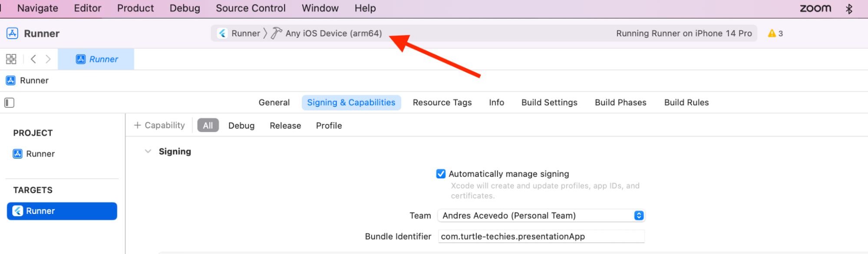Go forward with the right chevron
This screenshot has height=254, width=868.
[48, 59]
